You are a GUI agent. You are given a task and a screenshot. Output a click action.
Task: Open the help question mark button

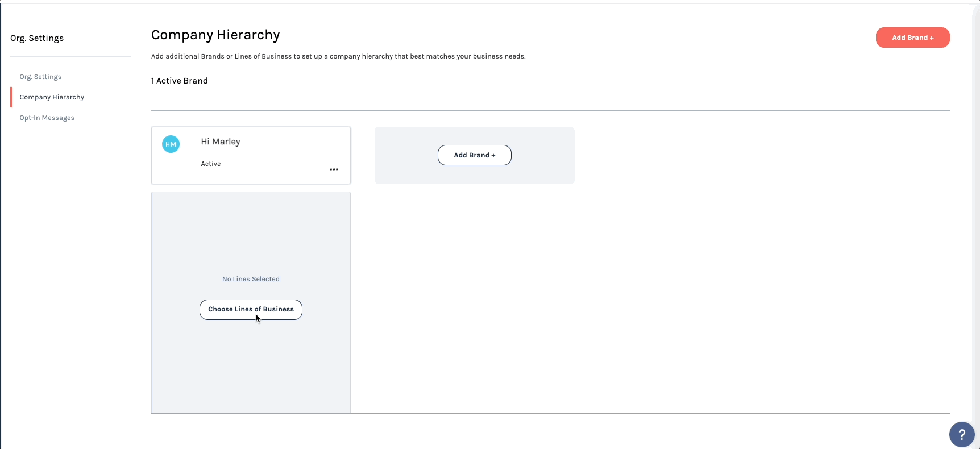coord(962,435)
